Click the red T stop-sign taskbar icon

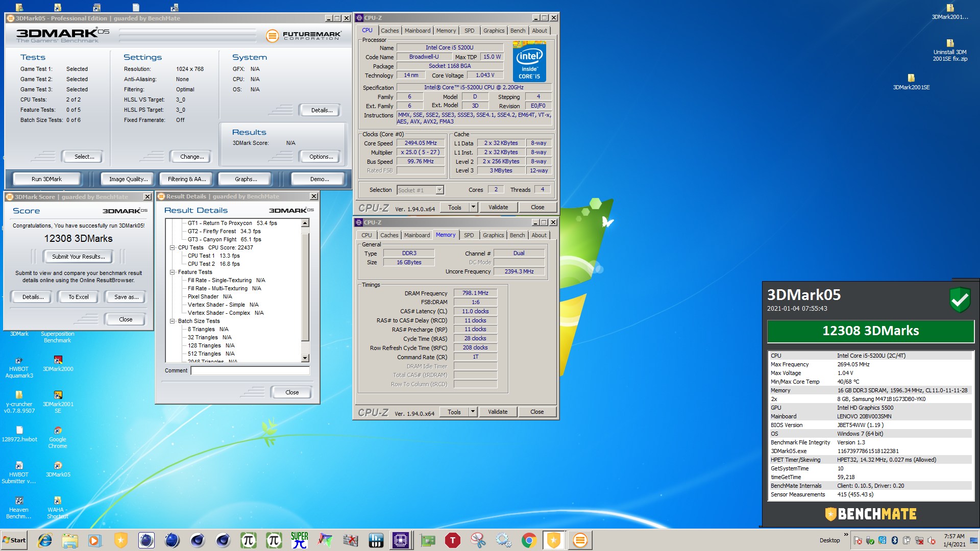point(453,540)
